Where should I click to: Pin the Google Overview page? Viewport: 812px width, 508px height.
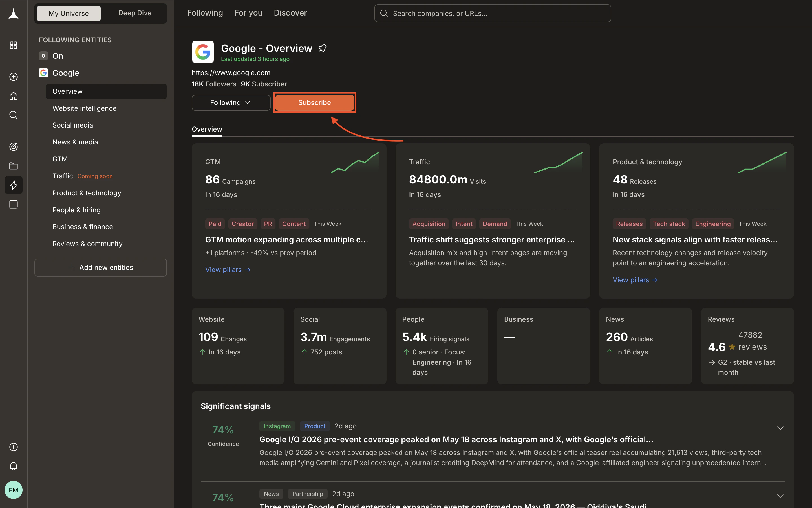322,48
